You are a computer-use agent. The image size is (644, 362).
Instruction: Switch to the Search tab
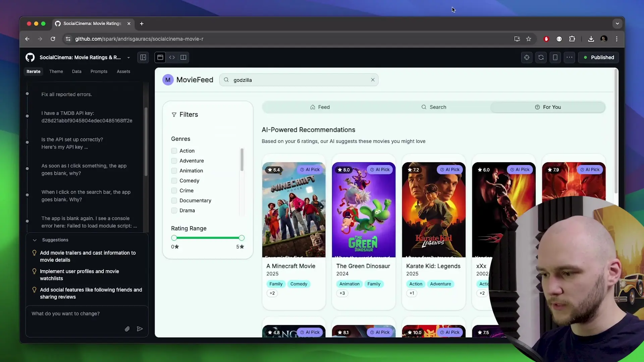pyautogui.click(x=434, y=107)
